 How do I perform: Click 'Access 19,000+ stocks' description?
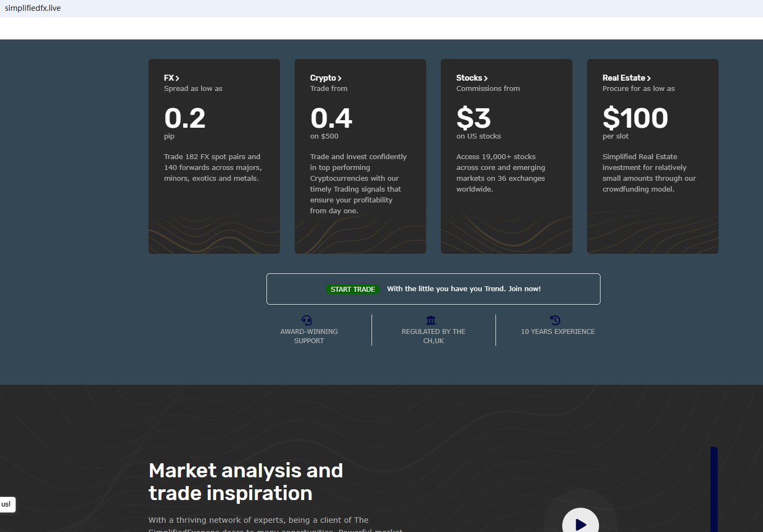point(501,173)
